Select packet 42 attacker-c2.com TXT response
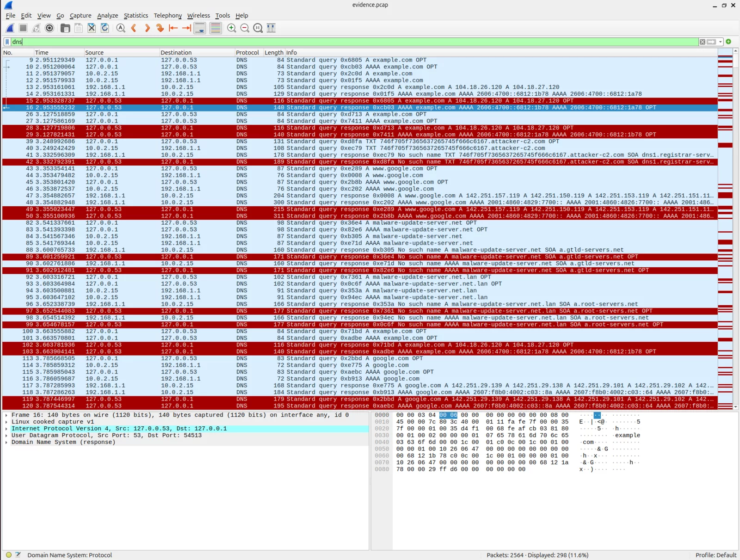This screenshot has height=560, width=740. tap(324, 162)
